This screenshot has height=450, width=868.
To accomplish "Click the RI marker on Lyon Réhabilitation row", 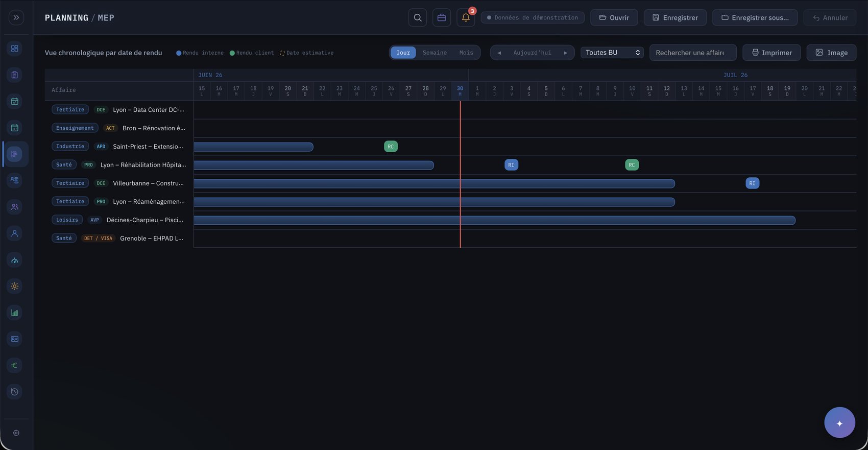I will (511, 165).
